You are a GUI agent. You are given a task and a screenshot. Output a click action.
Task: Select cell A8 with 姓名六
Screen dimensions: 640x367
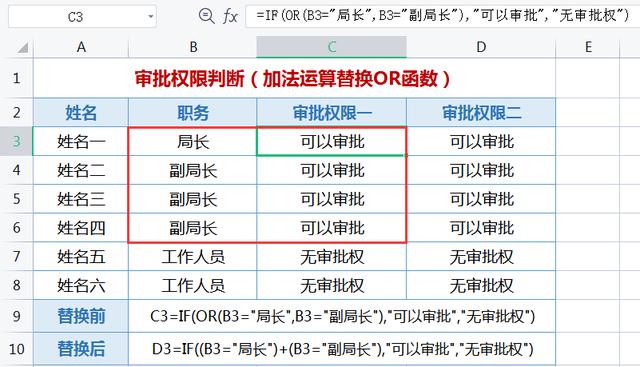point(81,285)
